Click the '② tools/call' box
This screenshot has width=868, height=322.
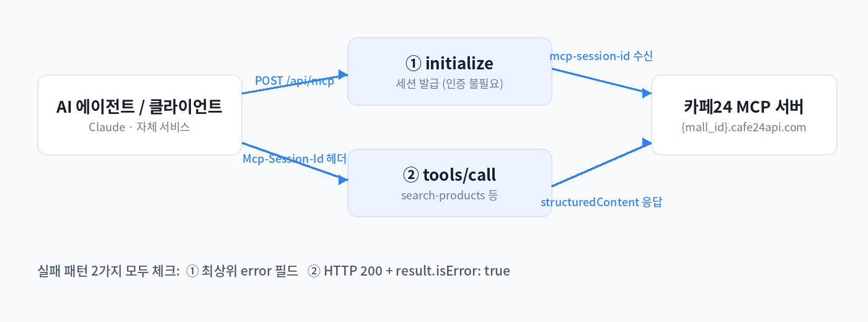point(449,183)
